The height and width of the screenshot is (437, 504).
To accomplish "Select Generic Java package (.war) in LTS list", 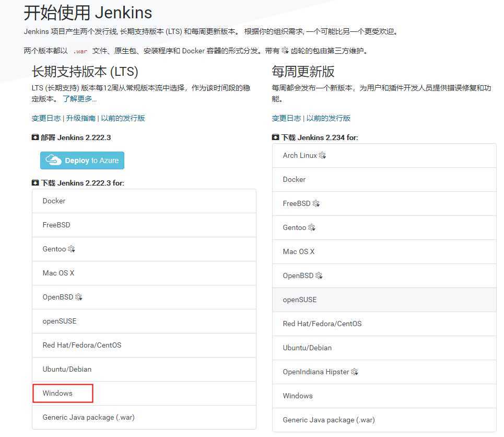I will coord(144,417).
